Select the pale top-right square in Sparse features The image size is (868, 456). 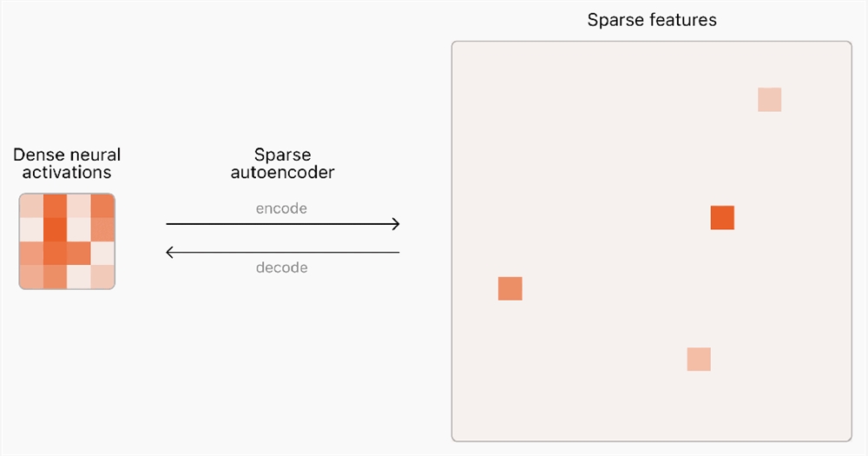(x=769, y=100)
